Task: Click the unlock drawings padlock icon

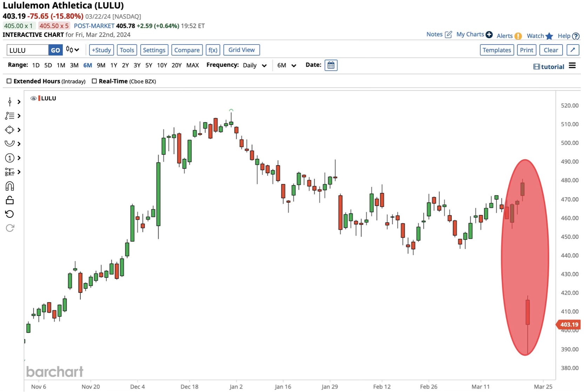Action: [x=9, y=200]
